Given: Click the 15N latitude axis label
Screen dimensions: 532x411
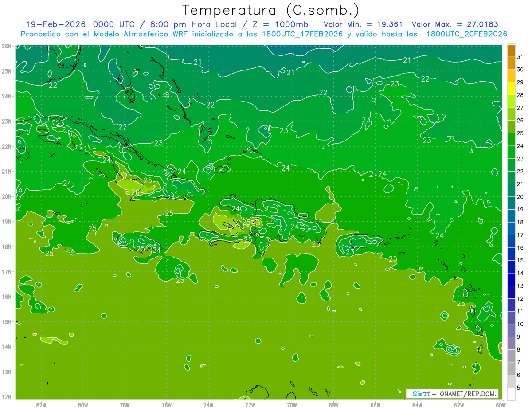Looking at the screenshot, I should point(6,321).
